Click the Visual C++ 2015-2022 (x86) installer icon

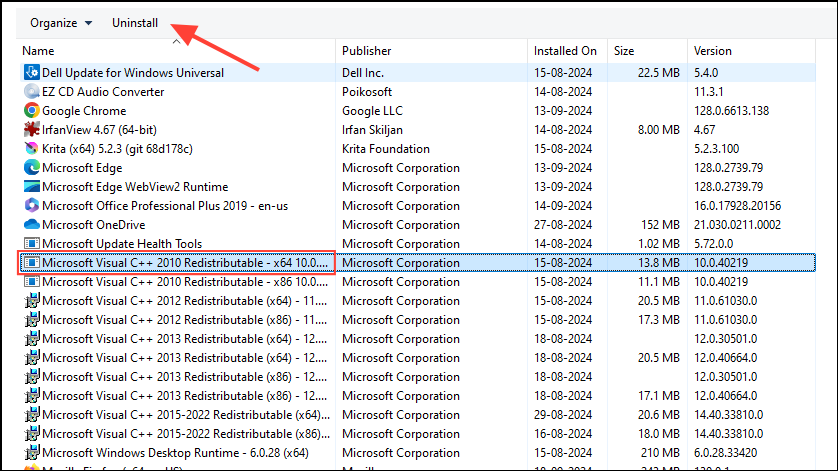32,434
